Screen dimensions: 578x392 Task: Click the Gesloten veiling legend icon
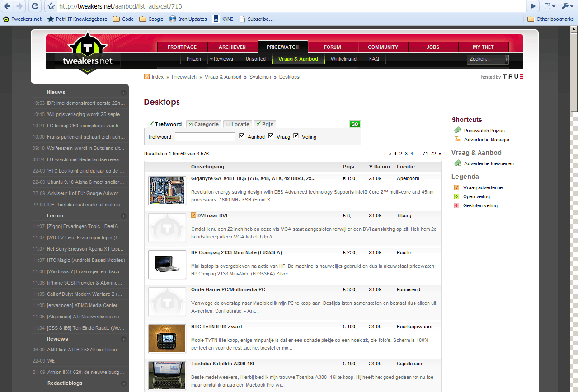456,205
